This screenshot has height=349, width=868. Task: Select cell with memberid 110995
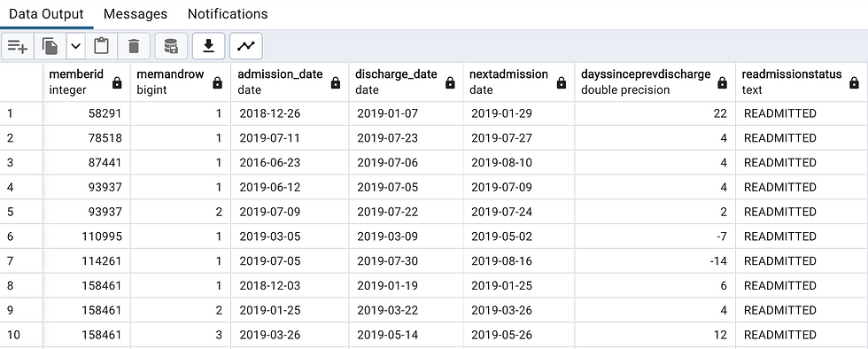[87, 237]
